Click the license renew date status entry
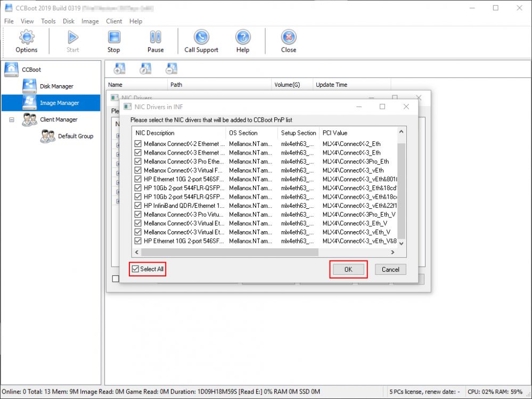The image size is (532, 399). (424, 392)
